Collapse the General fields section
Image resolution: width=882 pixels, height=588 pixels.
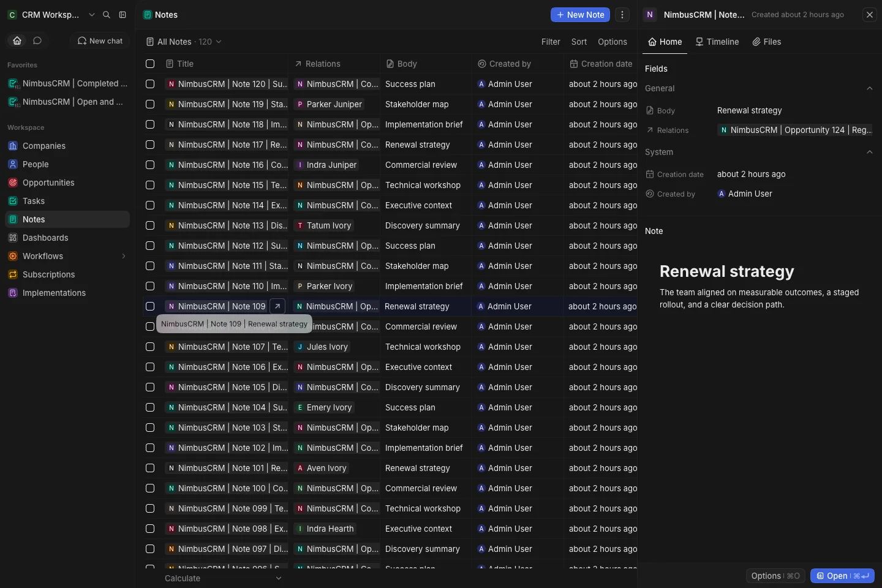point(870,88)
